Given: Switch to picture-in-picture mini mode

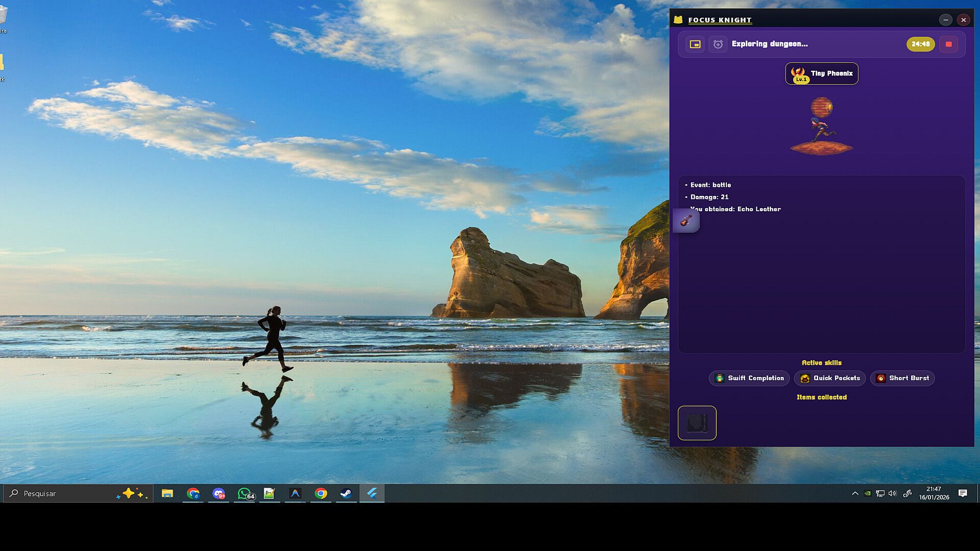Looking at the screenshot, I should 695,44.
